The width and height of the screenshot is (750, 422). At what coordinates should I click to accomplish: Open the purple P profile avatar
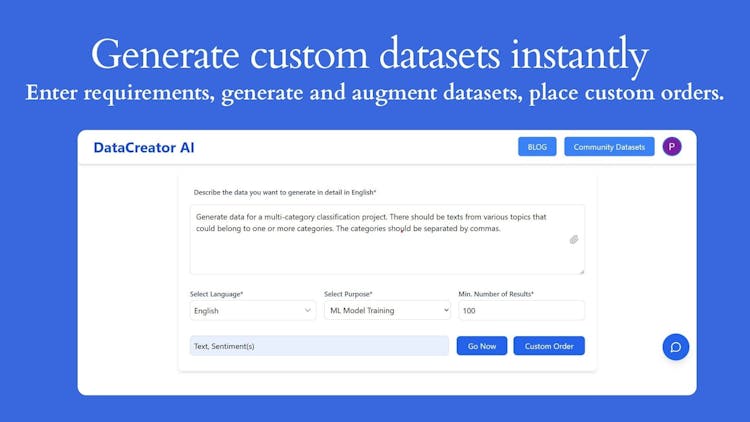coord(672,146)
